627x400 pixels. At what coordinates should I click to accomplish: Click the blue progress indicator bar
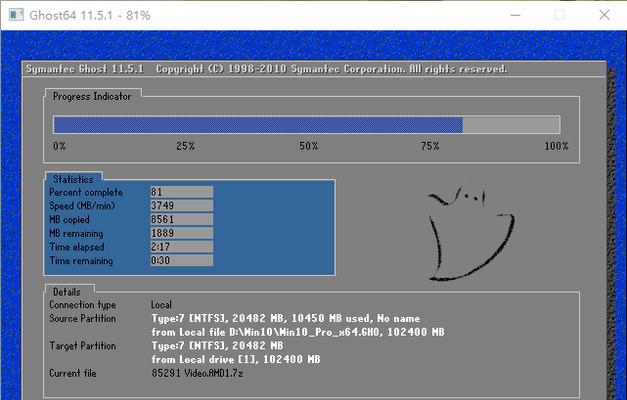(x=307, y=125)
